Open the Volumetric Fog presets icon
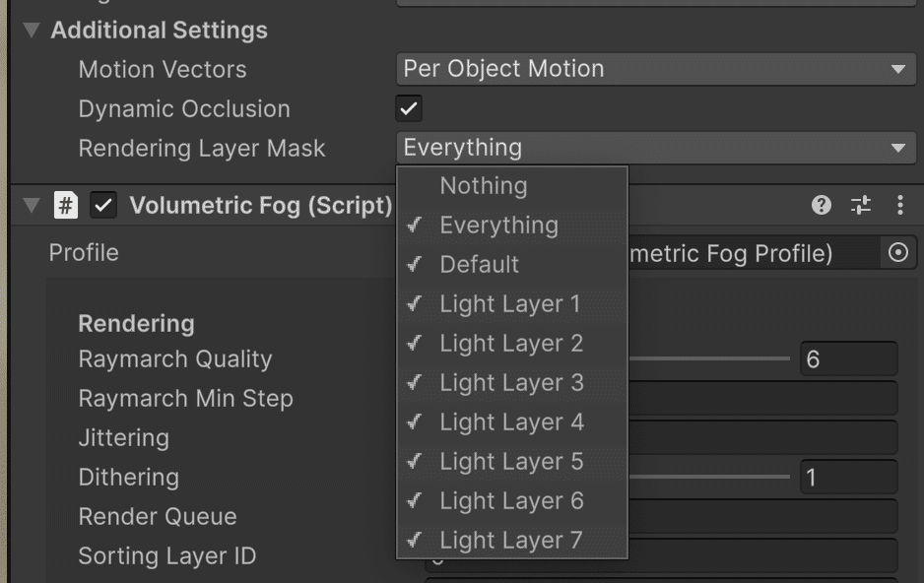Viewport: 924px width, 583px height. pos(861,205)
